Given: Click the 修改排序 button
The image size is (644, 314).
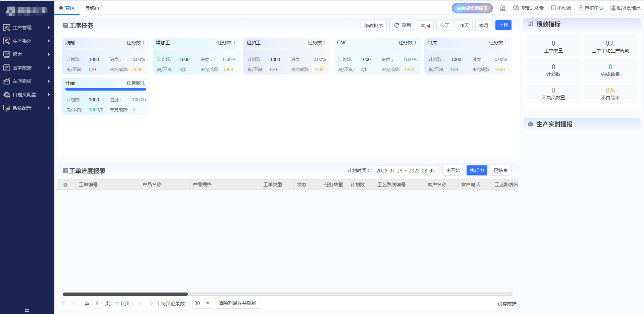Looking at the screenshot, I should click(373, 25).
